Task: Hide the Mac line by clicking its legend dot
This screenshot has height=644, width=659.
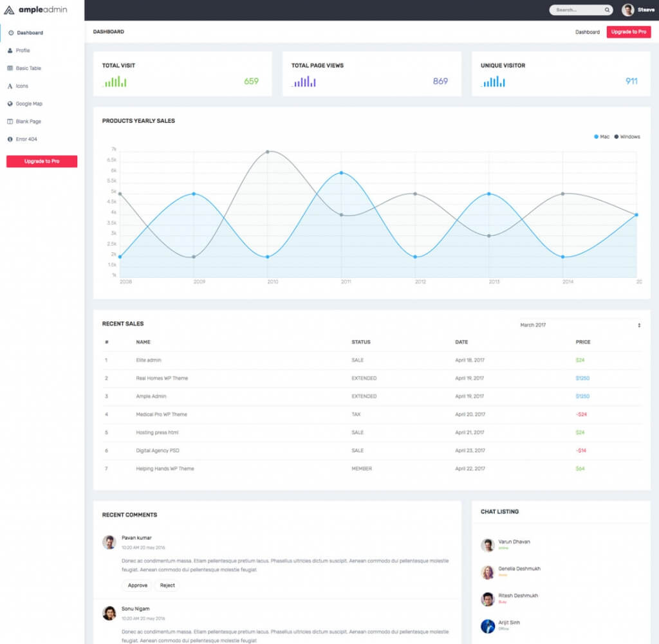Action: coord(596,136)
